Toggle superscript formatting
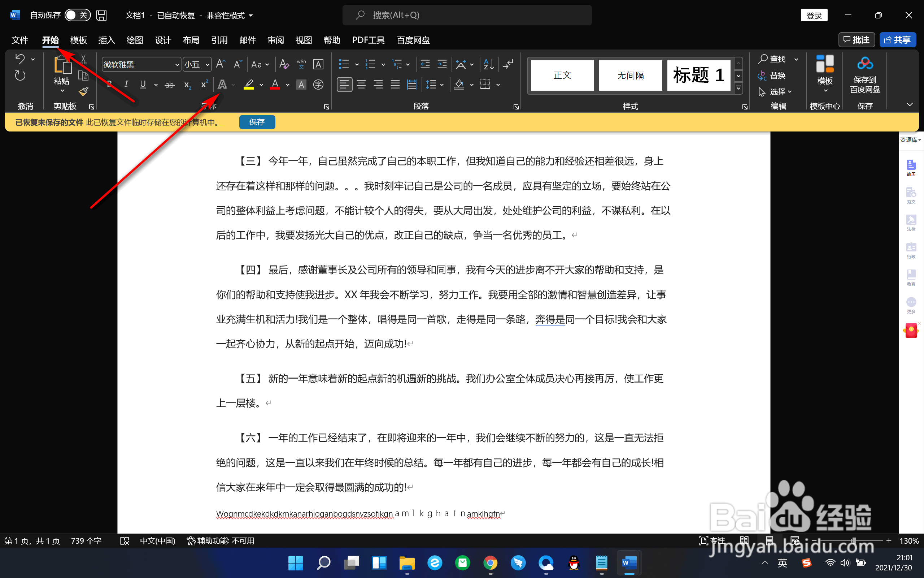The height and width of the screenshot is (578, 924). [204, 85]
